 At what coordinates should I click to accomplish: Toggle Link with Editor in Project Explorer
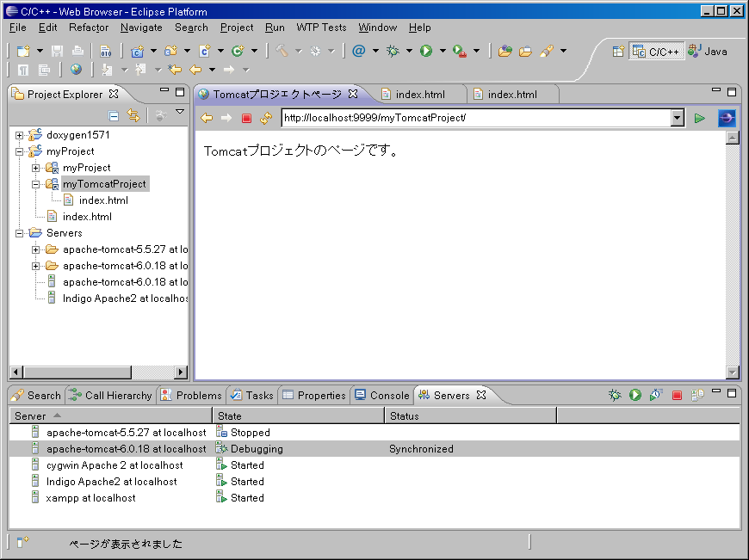[133, 115]
